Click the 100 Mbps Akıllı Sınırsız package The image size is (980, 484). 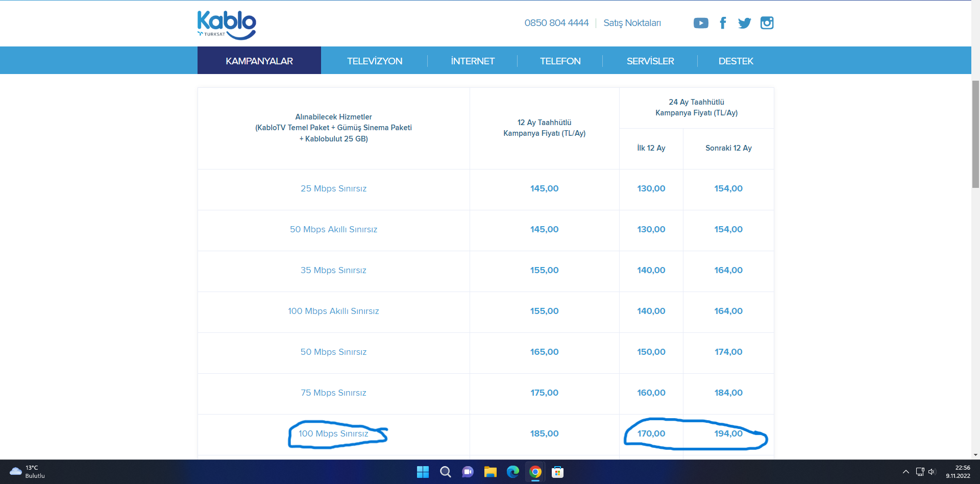pyautogui.click(x=333, y=311)
